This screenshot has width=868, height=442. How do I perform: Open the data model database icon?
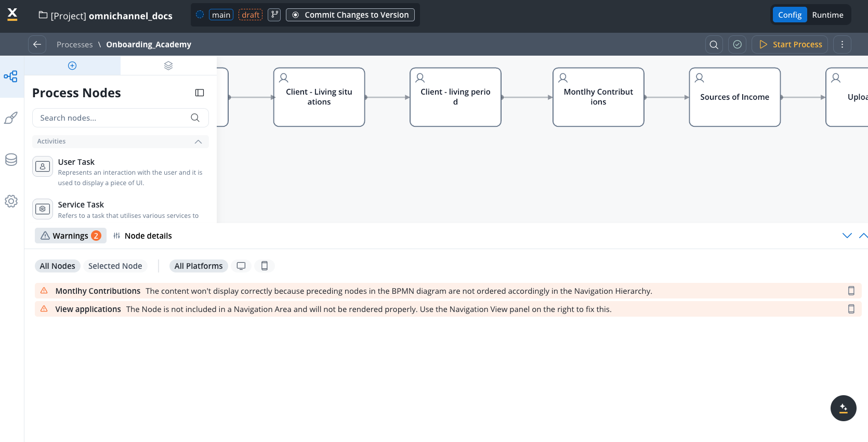11,160
